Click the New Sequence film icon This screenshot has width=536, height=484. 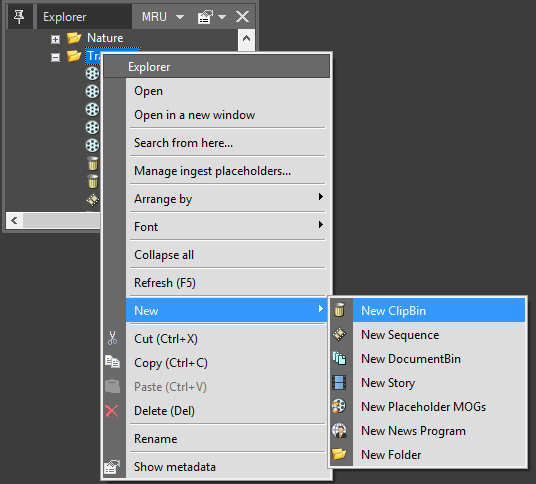click(x=339, y=334)
